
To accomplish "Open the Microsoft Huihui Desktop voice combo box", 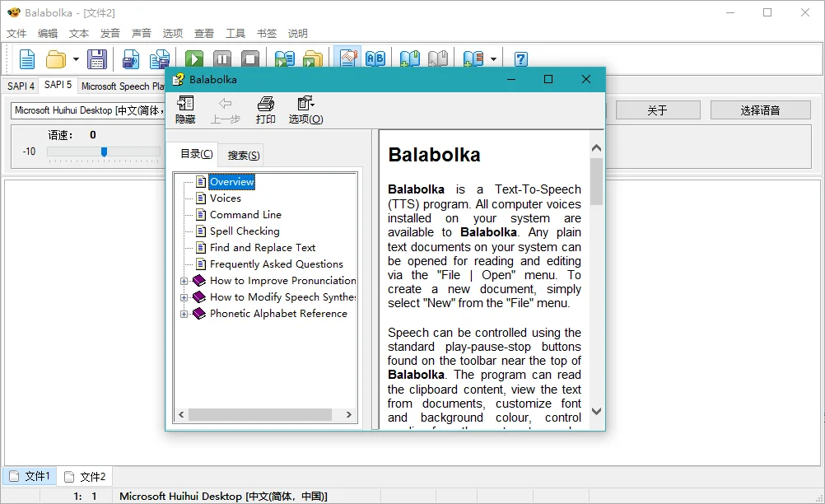I will 87,110.
